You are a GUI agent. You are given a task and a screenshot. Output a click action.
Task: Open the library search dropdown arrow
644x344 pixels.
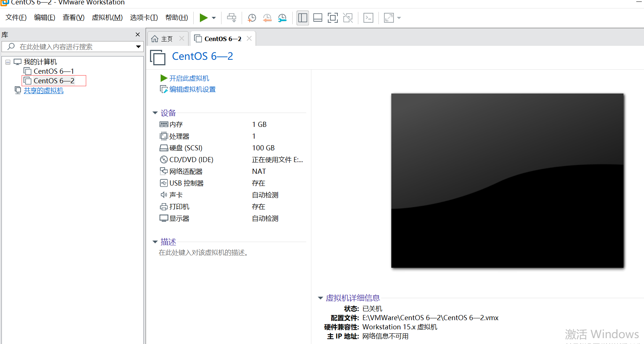pyautogui.click(x=138, y=47)
